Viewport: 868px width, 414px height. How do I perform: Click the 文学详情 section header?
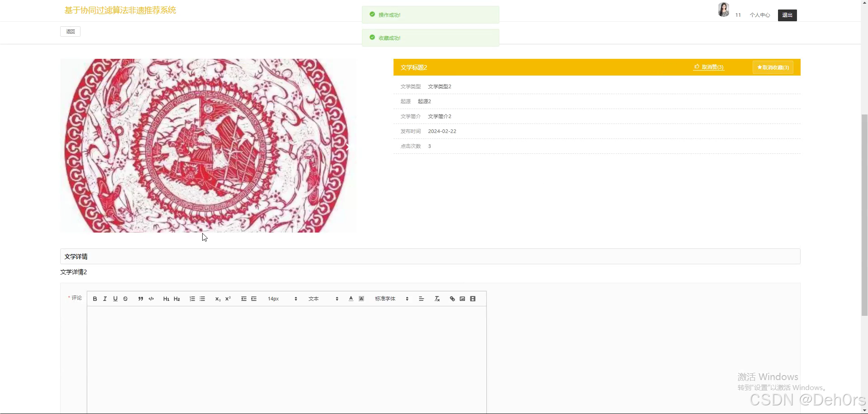(430, 257)
